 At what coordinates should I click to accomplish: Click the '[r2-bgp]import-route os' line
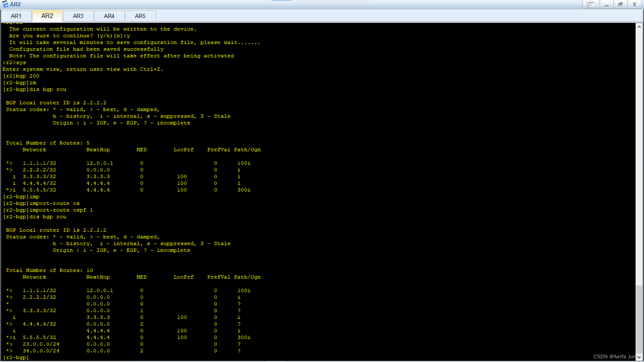(x=41, y=203)
